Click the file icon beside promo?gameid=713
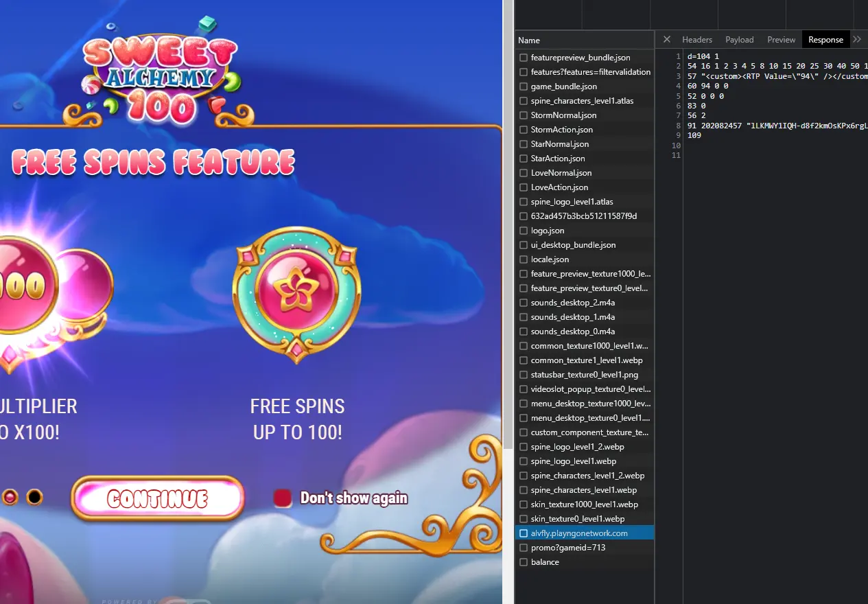Screen dimensions: 868x604 (524, 548)
